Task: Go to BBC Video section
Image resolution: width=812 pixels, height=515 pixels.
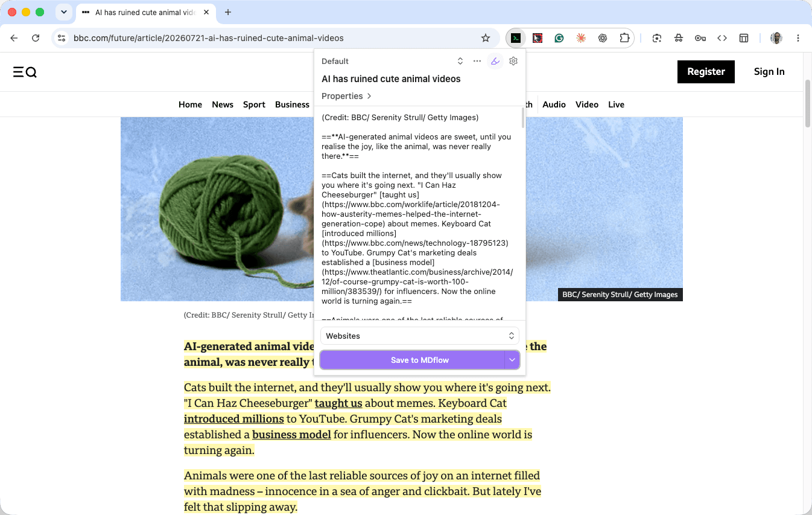Action: (587, 104)
